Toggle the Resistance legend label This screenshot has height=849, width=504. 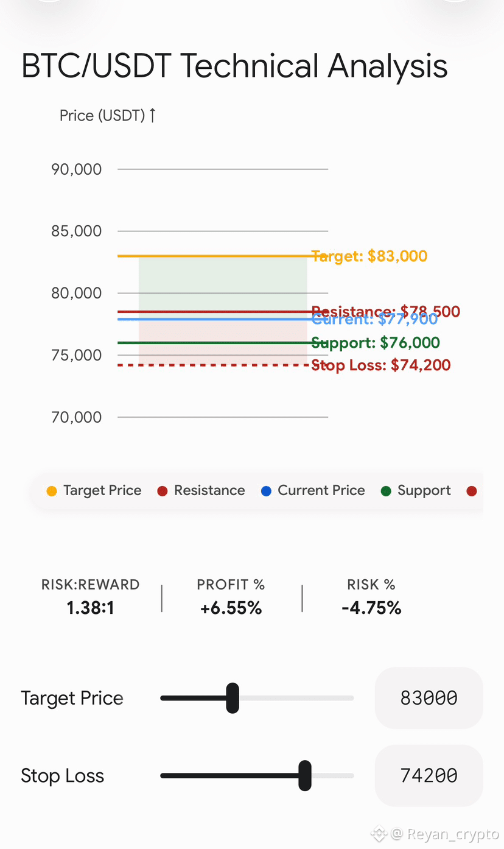pyautogui.click(x=209, y=491)
